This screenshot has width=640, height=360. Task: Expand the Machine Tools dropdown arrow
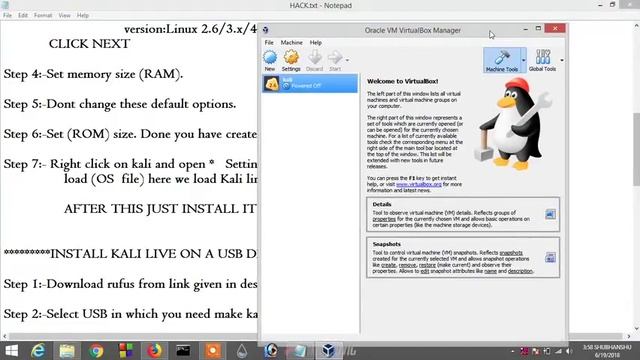[x=524, y=60]
